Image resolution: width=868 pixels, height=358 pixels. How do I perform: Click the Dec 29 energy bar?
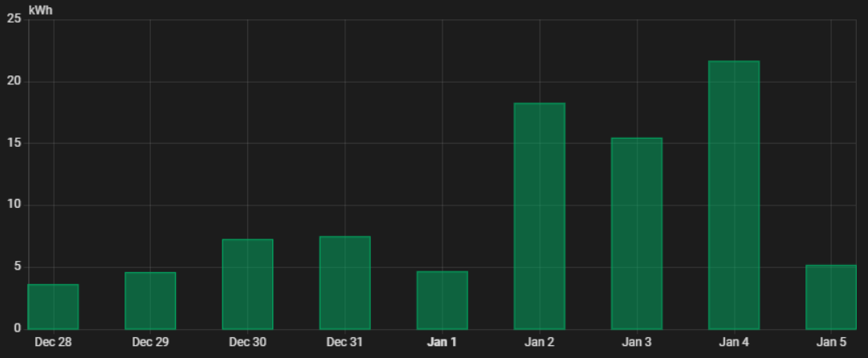[x=150, y=301]
